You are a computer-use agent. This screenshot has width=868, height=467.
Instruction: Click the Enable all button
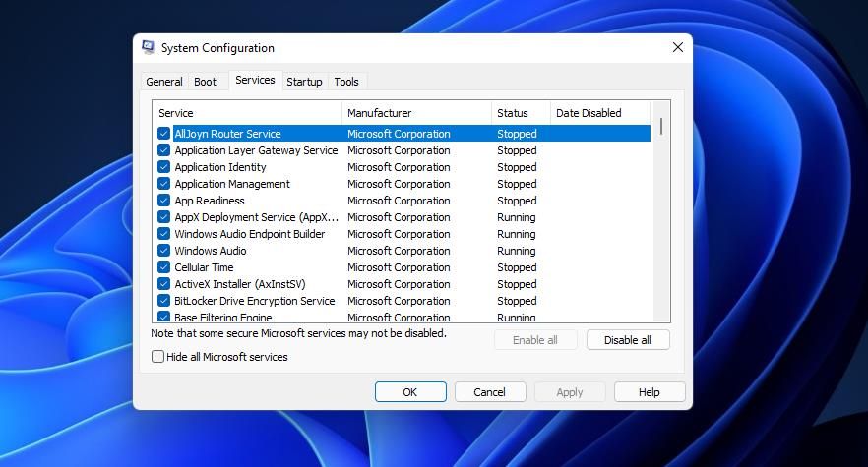[x=535, y=340]
